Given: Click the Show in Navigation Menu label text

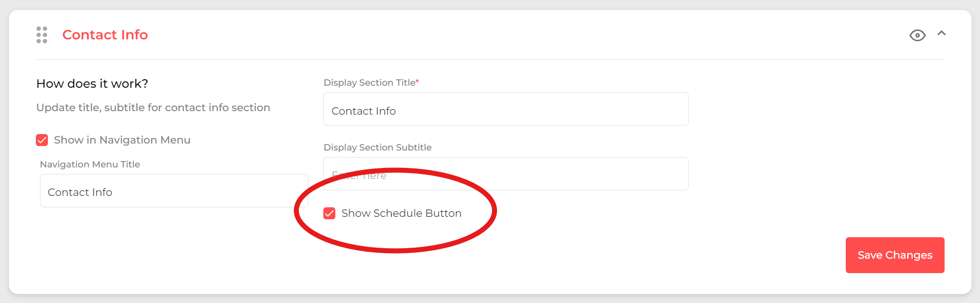Looking at the screenshot, I should (122, 140).
